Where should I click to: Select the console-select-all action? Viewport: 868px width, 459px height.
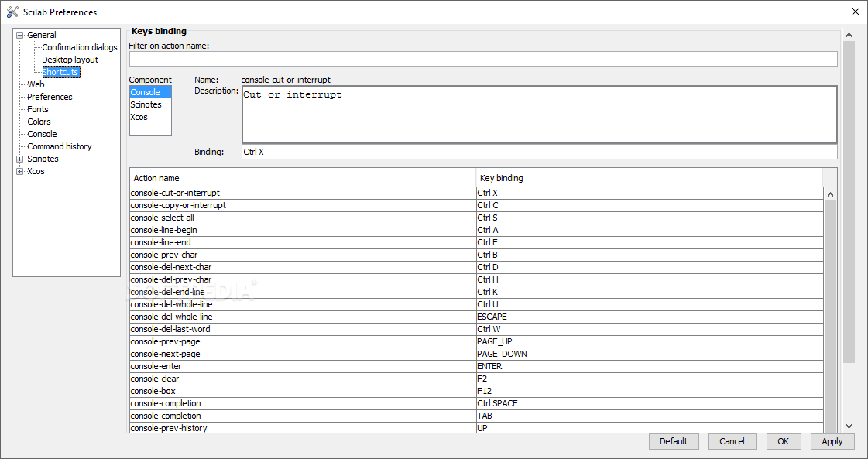[303, 218]
